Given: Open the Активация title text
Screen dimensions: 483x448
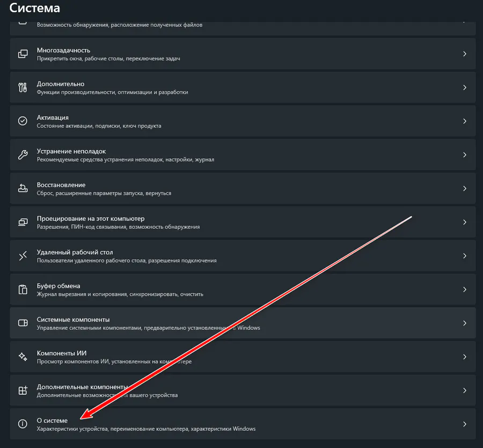Looking at the screenshot, I should (53, 118).
